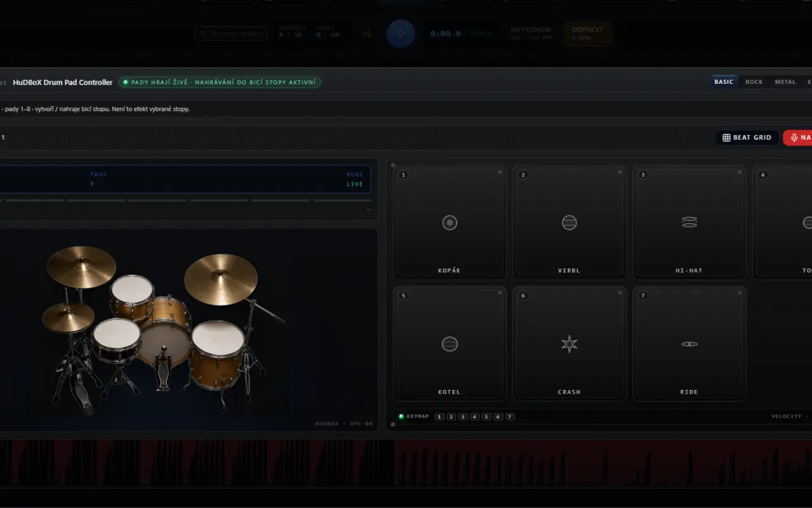Hit the Crash cymbal pad
The width and height of the screenshot is (812, 508).
pos(570,344)
